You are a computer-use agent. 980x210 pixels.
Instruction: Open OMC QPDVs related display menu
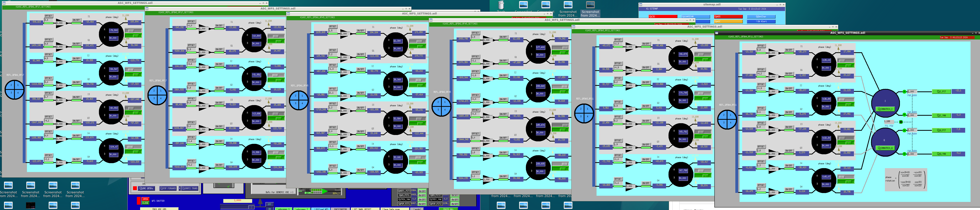tap(146, 188)
